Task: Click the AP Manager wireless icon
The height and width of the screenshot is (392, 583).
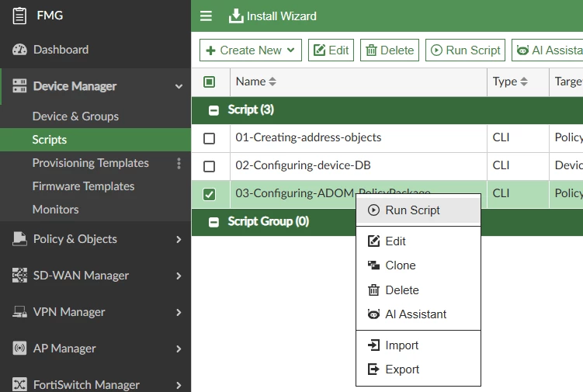Action: [19, 348]
